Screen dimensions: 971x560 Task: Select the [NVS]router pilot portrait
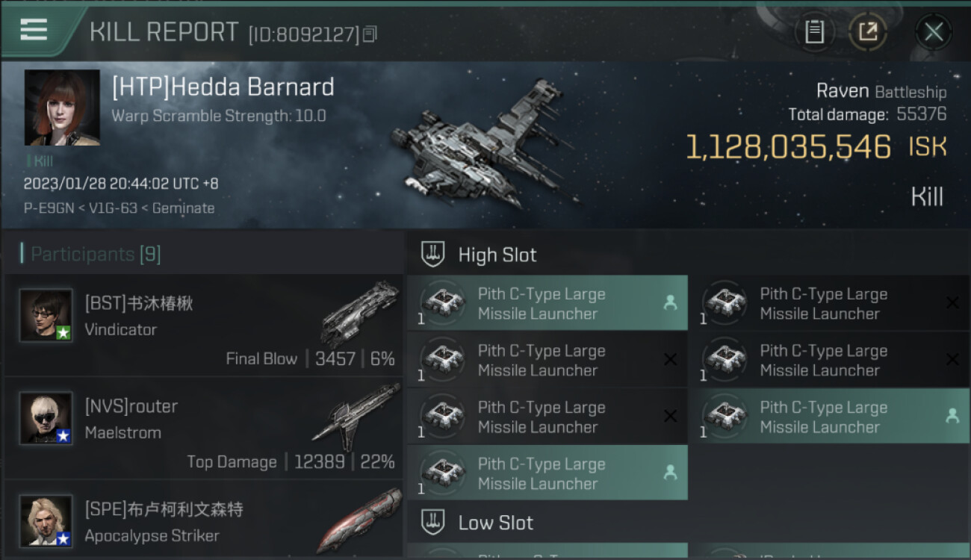pyautogui.click(x=46, y=418)
